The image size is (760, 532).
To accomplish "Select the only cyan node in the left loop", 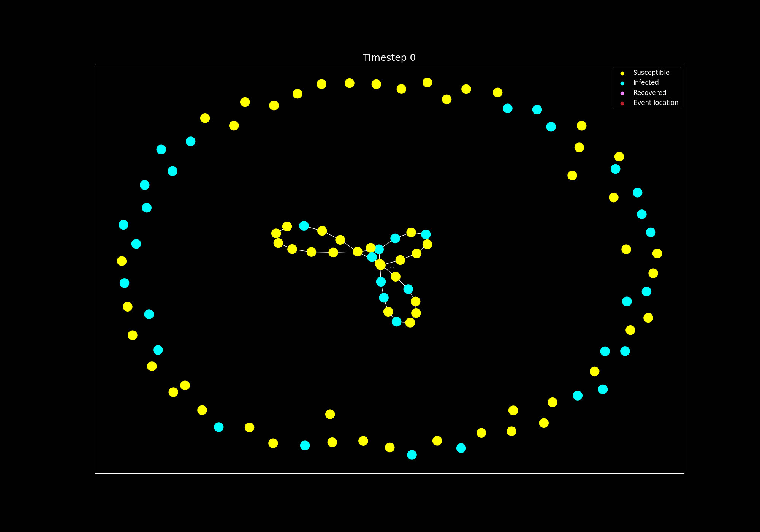I will click(x=304, y=226).
